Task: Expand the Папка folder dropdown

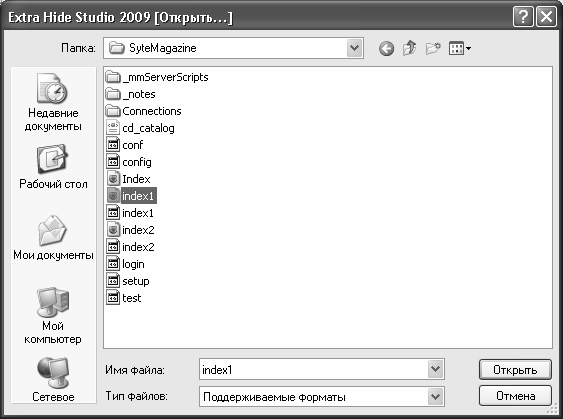Action: [x=355, y=48]
